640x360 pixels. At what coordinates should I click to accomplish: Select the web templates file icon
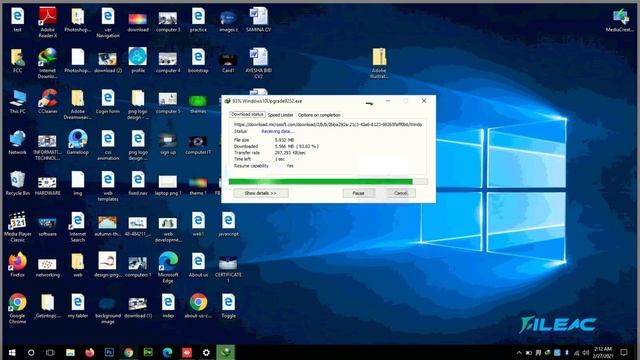pos(108,186)
